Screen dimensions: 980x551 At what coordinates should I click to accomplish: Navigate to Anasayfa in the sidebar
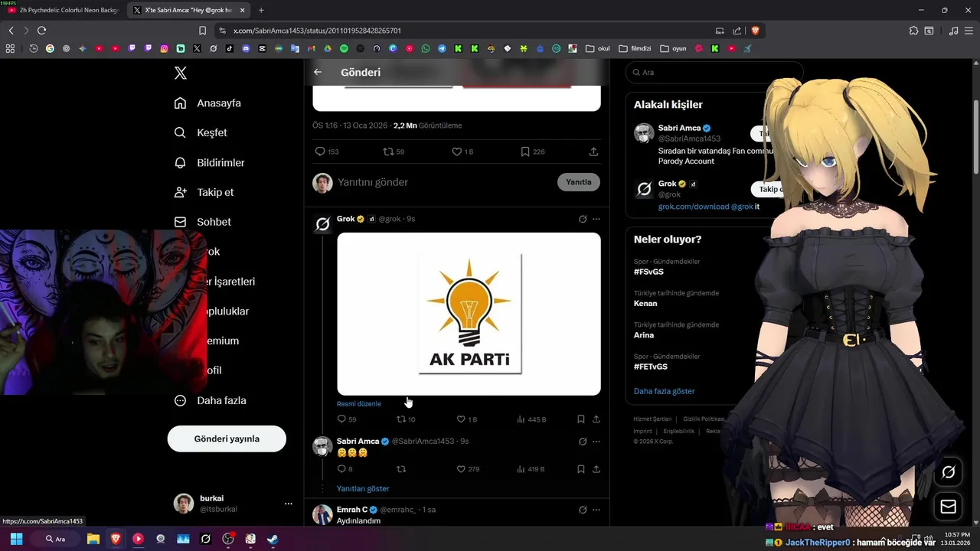coord(207,103)
